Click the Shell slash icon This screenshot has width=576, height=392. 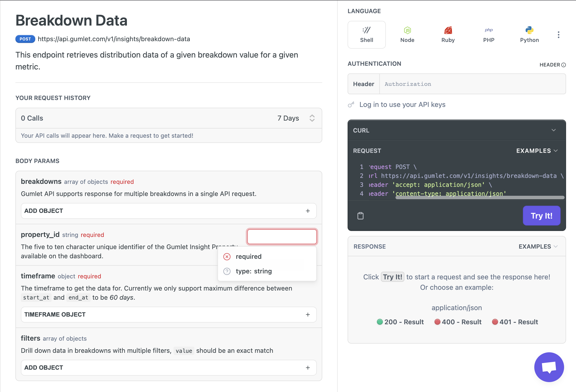pos(366,30)
